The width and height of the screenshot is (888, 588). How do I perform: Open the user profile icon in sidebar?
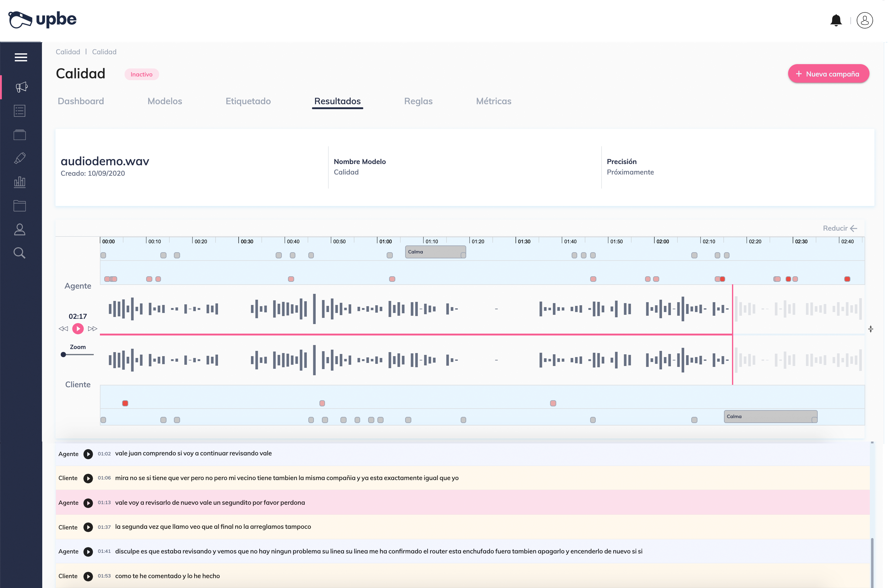(x=19, y=229)
